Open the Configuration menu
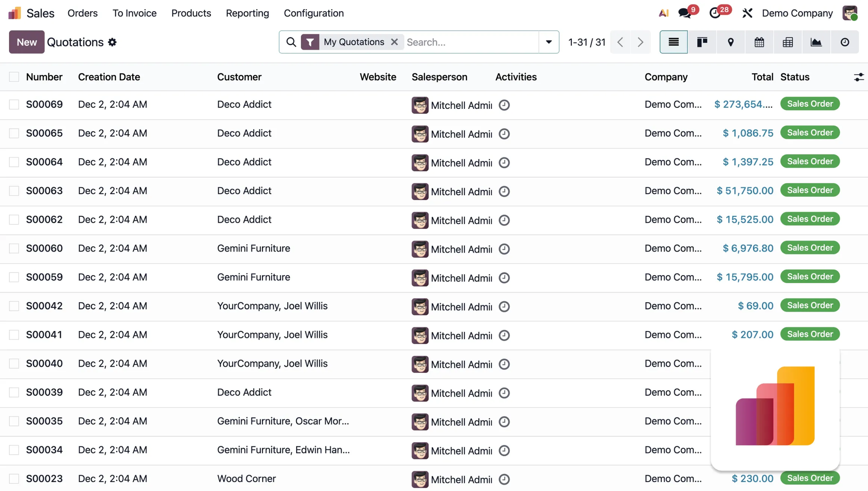 point(314,13)
